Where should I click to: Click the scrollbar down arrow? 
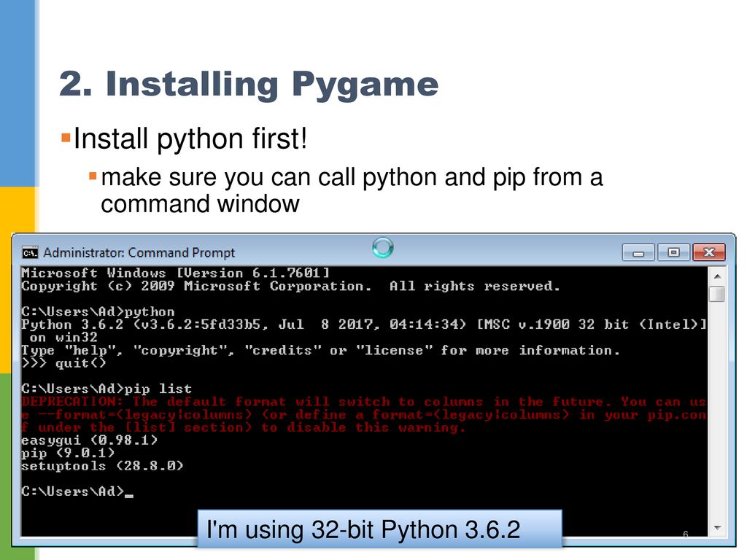[x=718, y=528]
